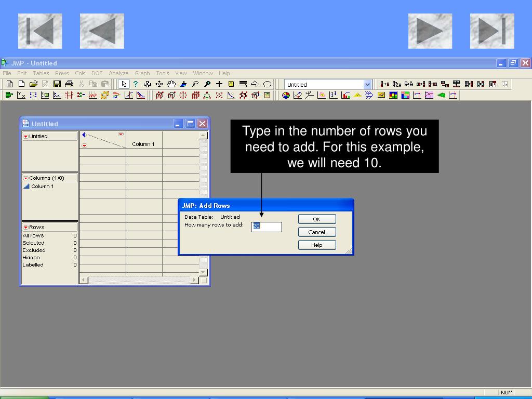Go to next slide arrow button
Viewport: 532px width, 399px height.
430,31
